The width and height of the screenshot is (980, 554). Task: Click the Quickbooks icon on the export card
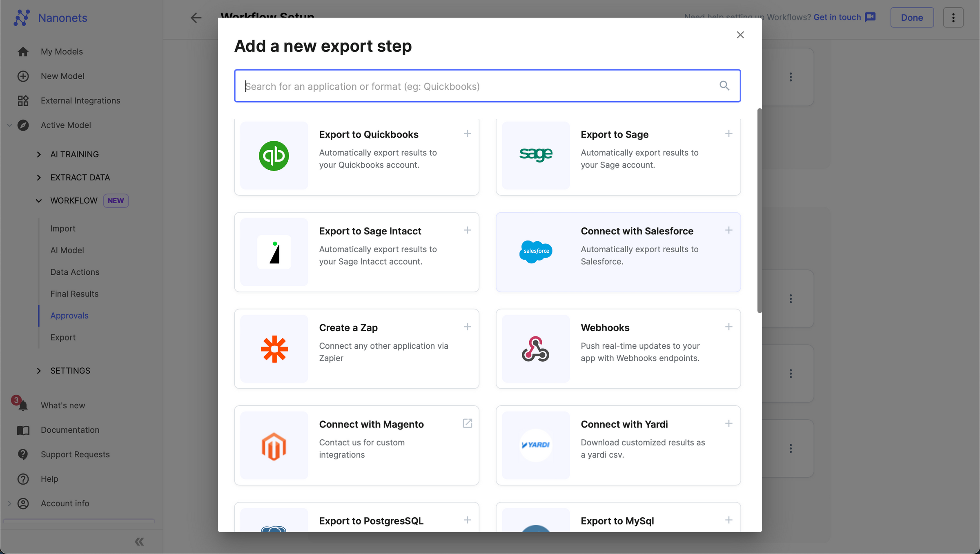[x=274, y=156]
